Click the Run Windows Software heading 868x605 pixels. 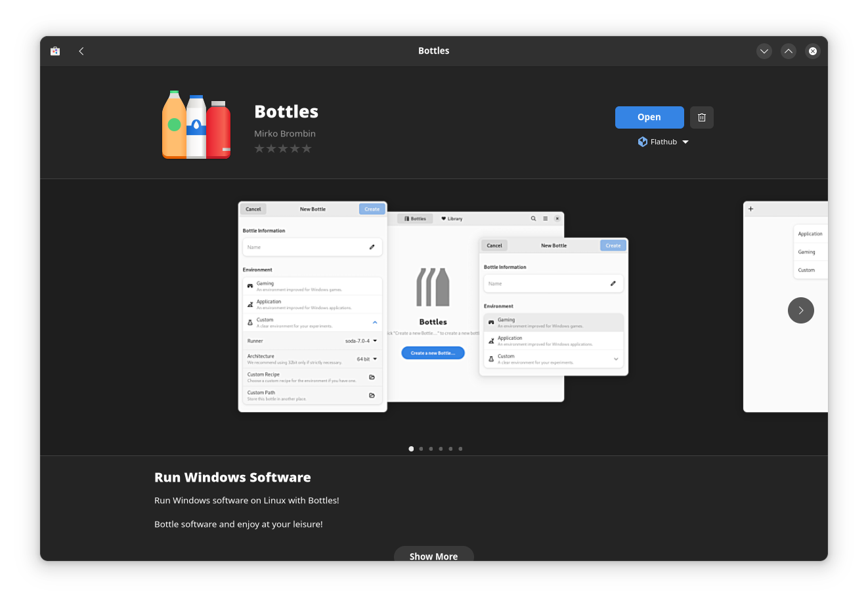pos(232,478)
